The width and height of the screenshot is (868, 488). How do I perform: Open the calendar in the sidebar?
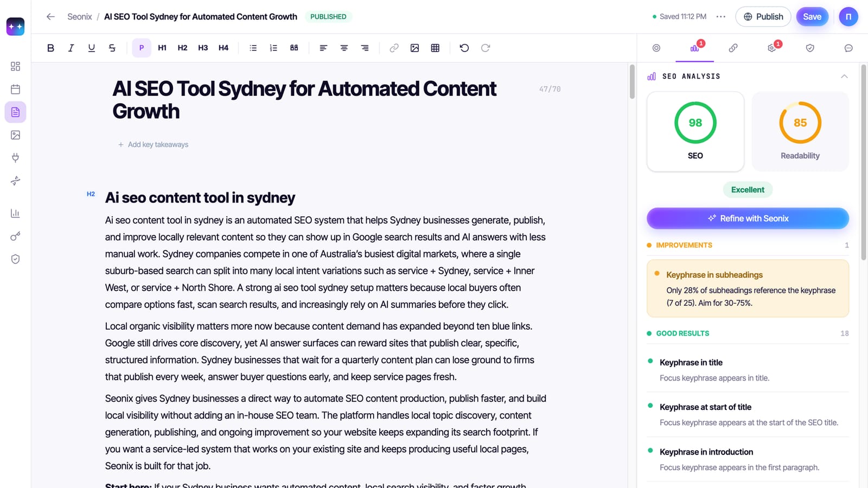pyautogui.click(x=15, y=89)
